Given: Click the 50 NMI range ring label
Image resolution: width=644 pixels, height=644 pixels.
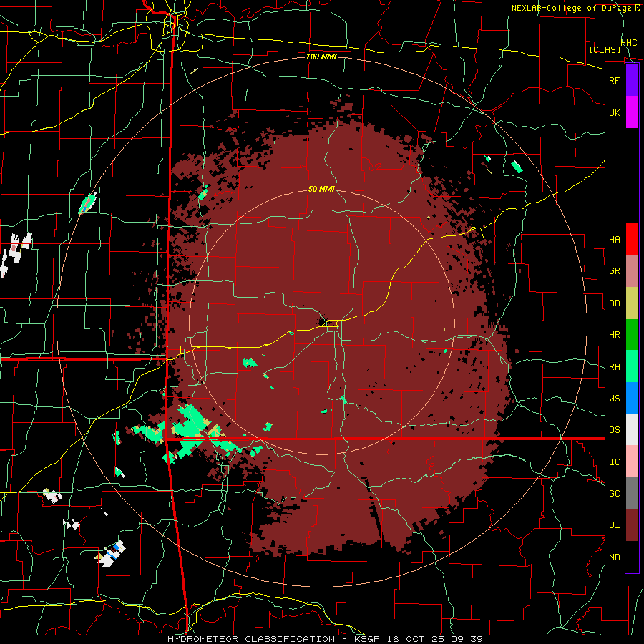Looking at the screenshot, I should [x=321, y=190].
